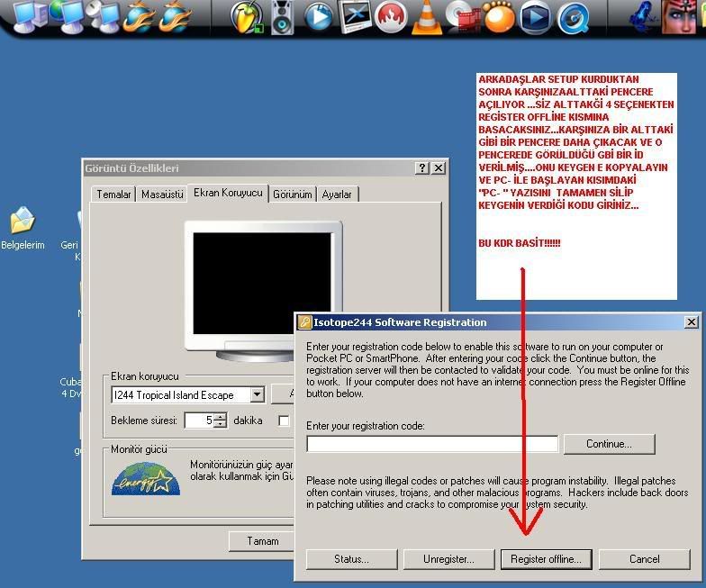The width and height of the screenshot is (706, 588).
Task: Click the Status... button
Action: (x=351, y=559)
